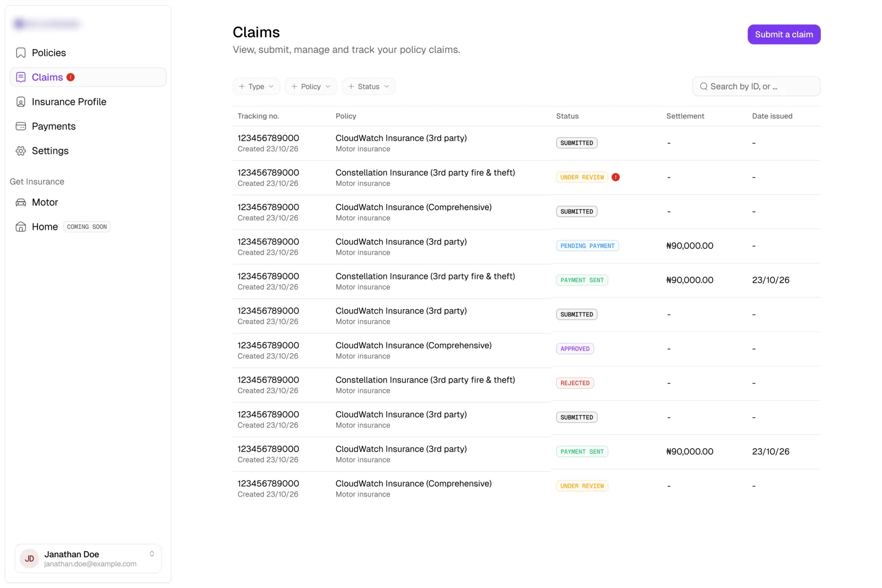
Task: Click the Home house icon
Action: point(21,227)
